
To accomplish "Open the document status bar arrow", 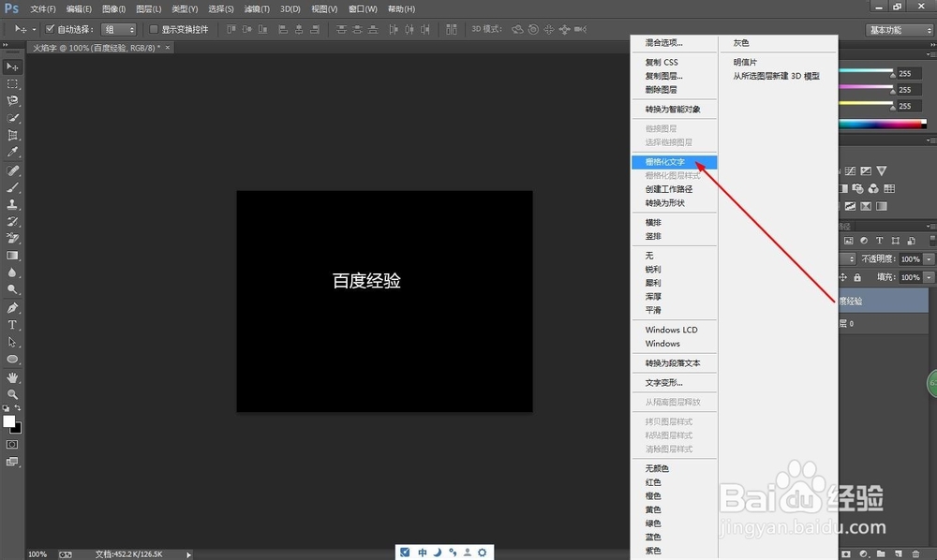I will tap(189, 554).
